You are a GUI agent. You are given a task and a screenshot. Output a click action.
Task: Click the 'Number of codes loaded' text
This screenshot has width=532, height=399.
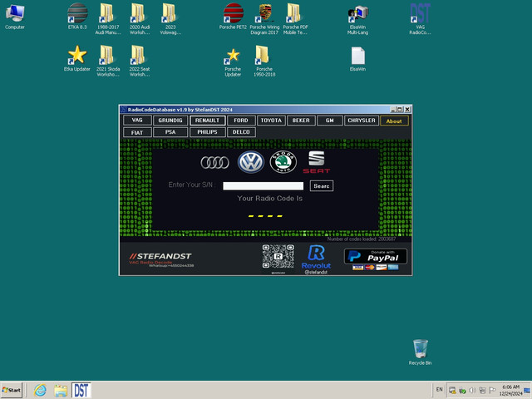click(x=362, y=239)
